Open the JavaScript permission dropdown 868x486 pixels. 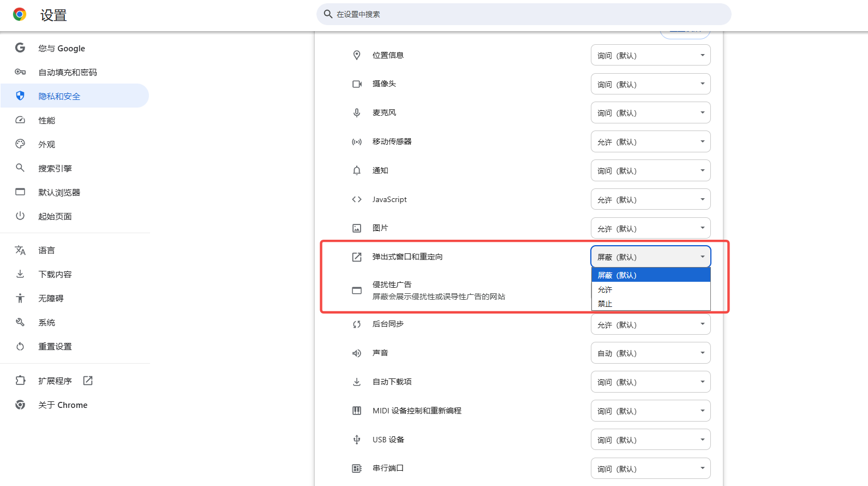point(651,199)
